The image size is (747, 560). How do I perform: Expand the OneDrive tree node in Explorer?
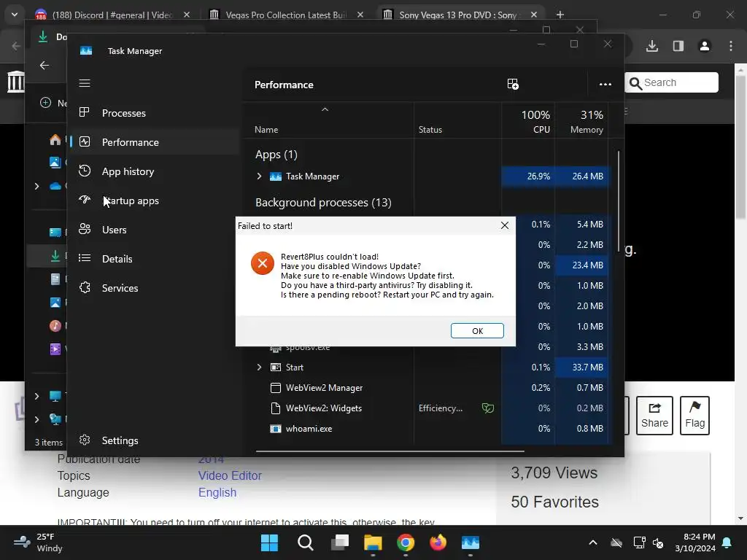(36, 186)
